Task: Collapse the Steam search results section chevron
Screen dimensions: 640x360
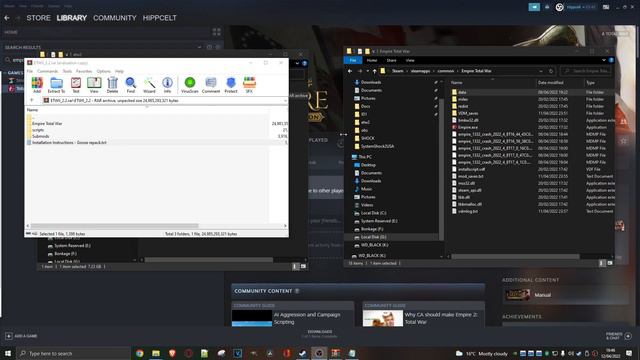Action: point(199,47)
